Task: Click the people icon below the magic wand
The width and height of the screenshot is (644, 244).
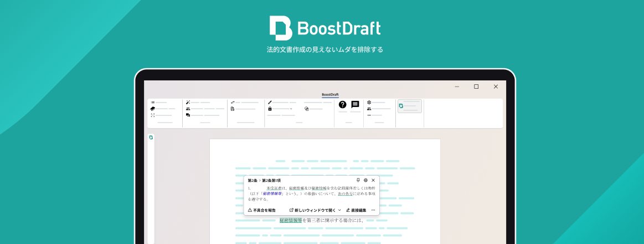Action: pos(188,109)
